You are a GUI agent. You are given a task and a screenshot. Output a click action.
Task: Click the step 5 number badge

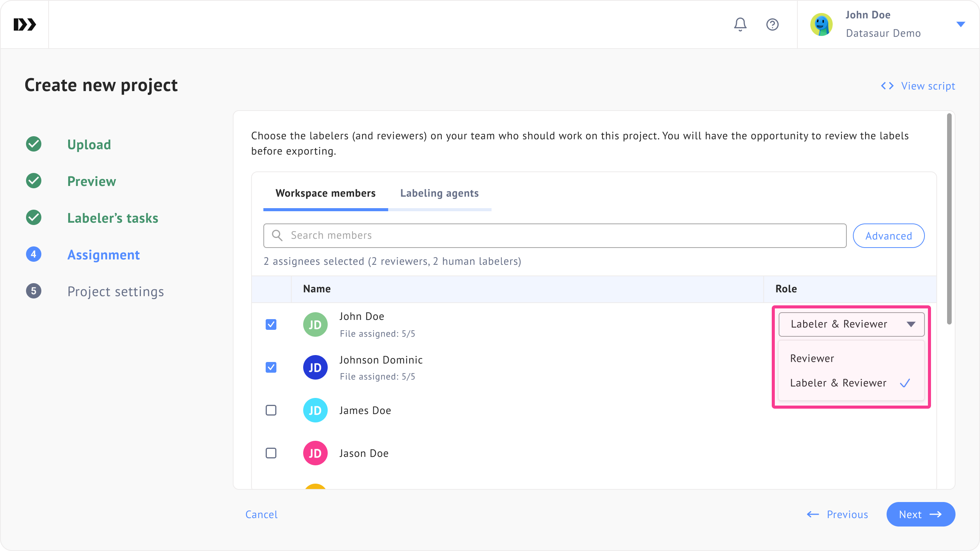tap(34, 291)
